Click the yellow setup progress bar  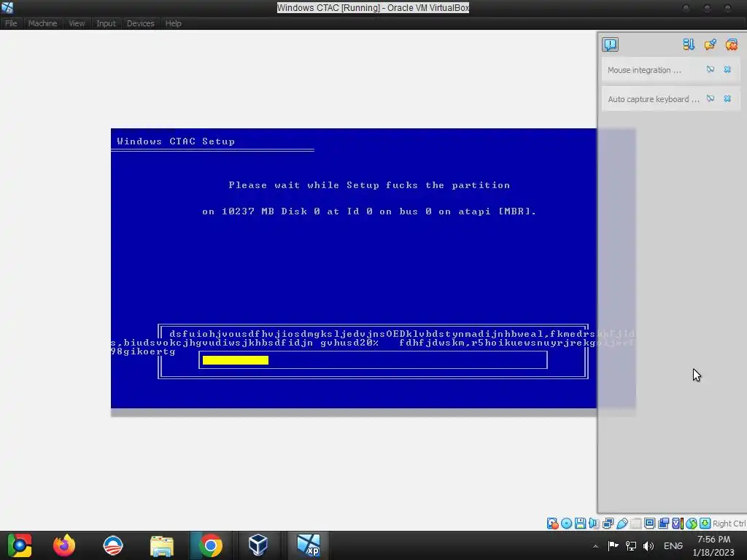coord(236,360)
